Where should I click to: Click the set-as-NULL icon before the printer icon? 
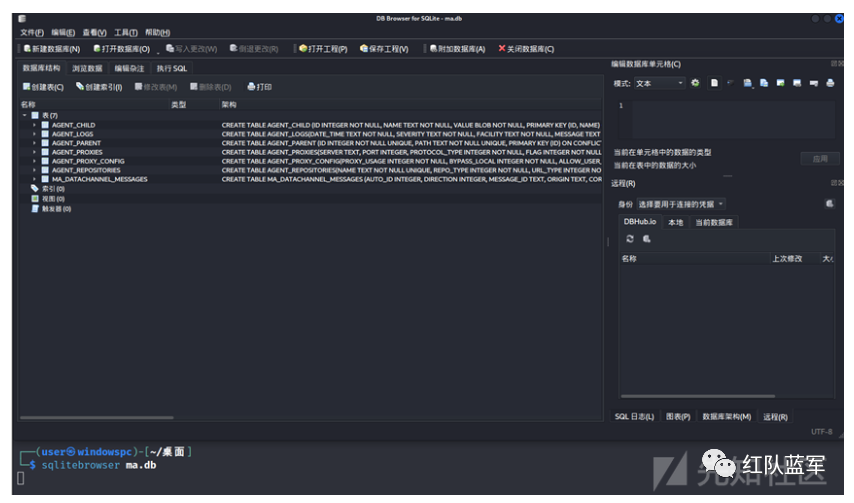tap(814, 83)
